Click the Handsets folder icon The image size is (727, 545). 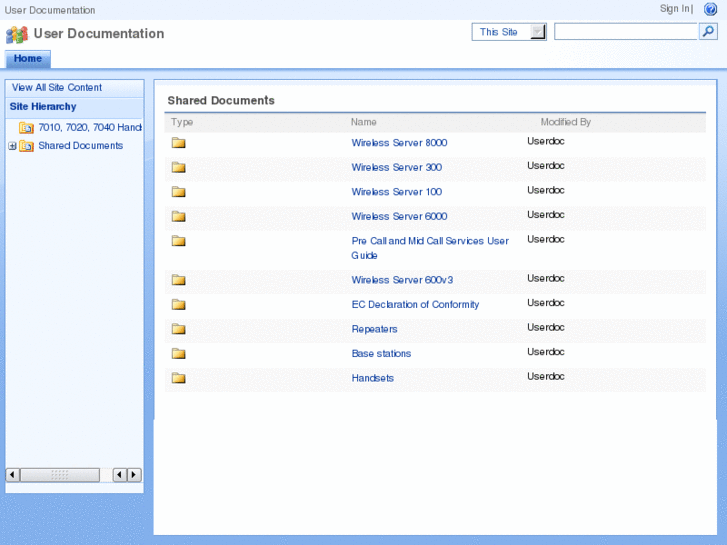[x=179, y=378]
